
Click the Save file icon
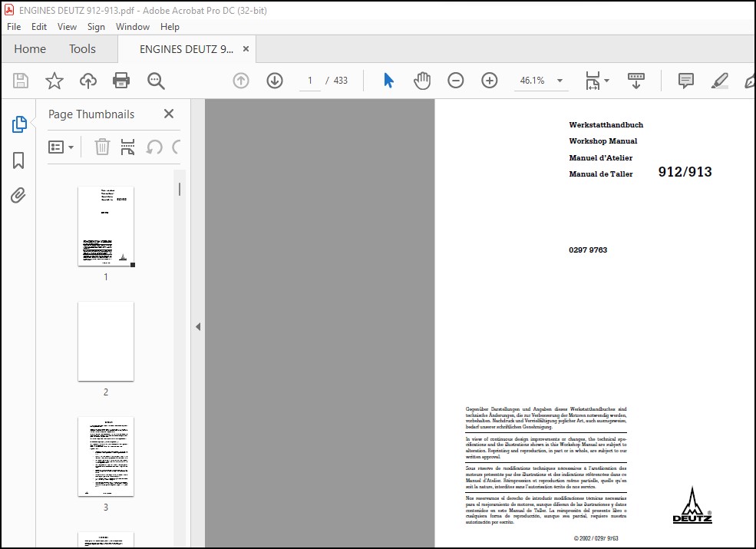click(20, 81)
